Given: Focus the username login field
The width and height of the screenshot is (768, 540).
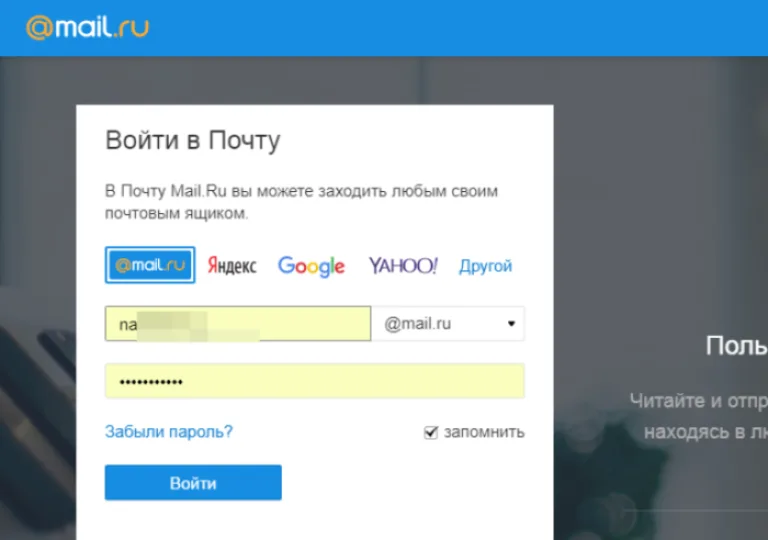Looking at the screenshot, I should click(238, 323).
